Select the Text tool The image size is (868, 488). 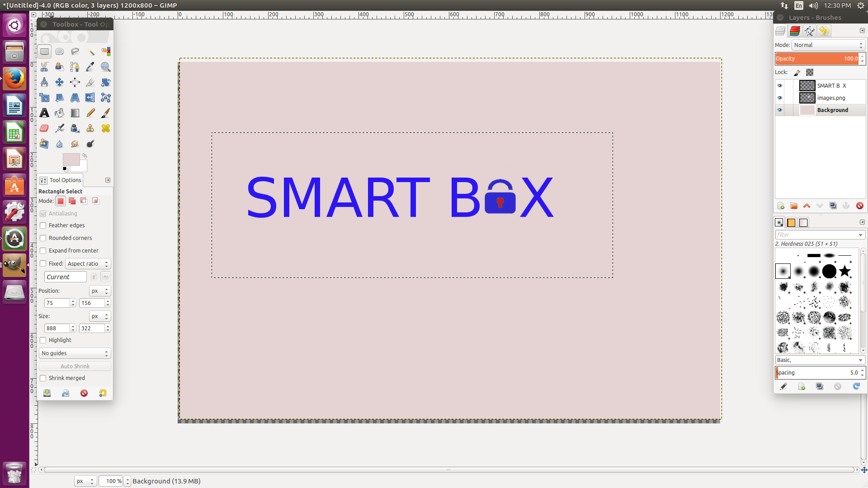pos(44,113)
